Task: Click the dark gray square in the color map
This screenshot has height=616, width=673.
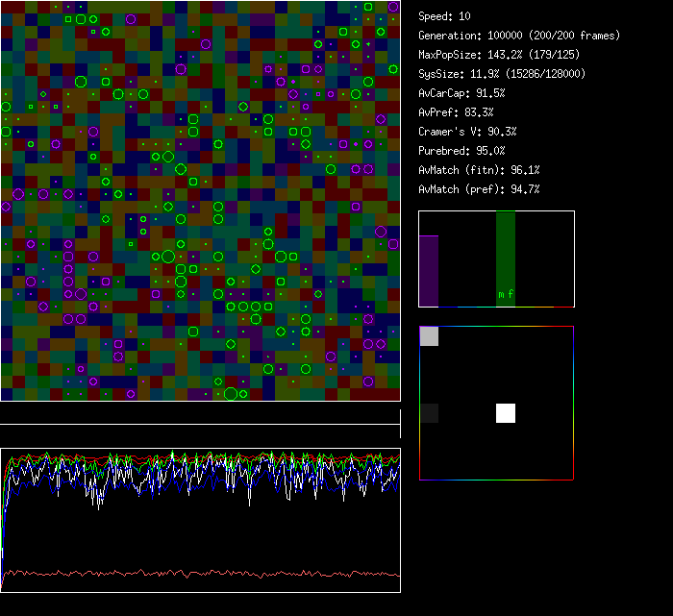Action: [x=429, y=413]
